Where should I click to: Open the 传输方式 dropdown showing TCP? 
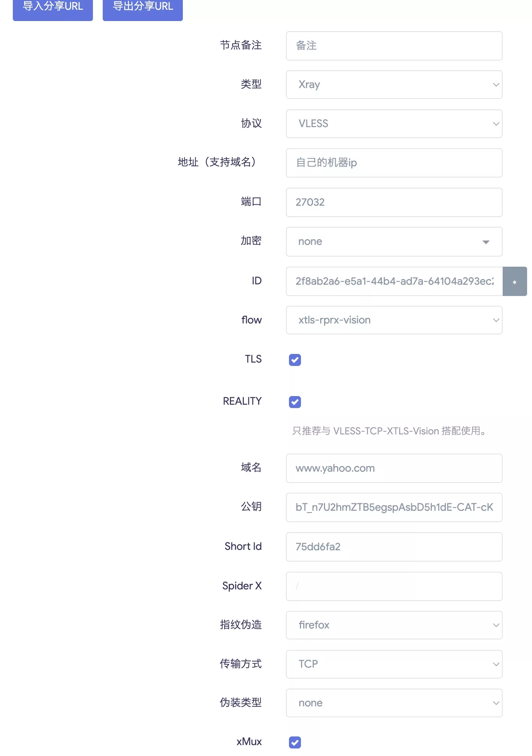click(394, 664)
